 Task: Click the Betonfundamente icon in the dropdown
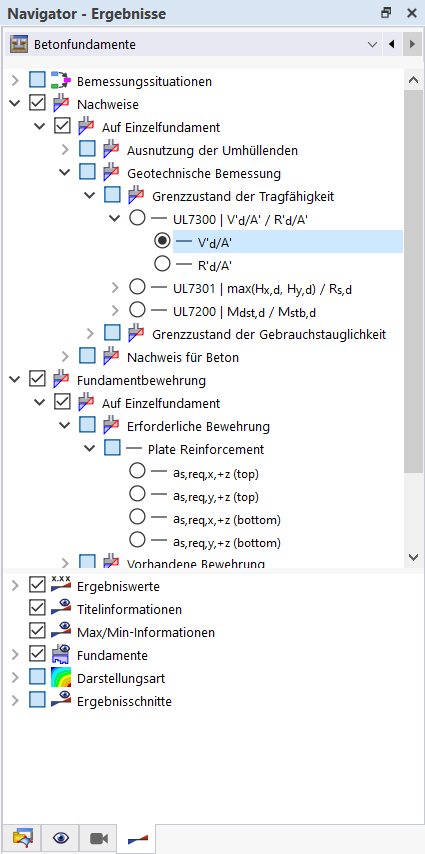(x=20, y=44)
